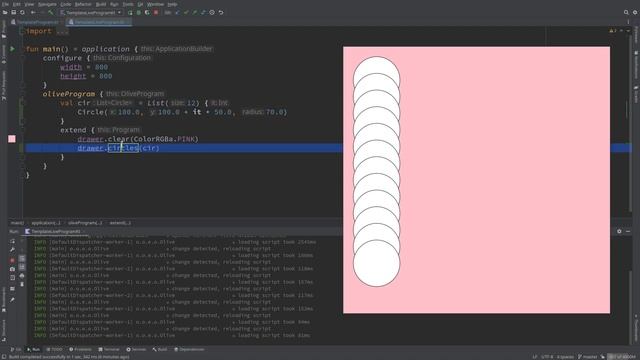Open the Window menu
Screen dimensions: 640x360
click(x=155, y=4)
